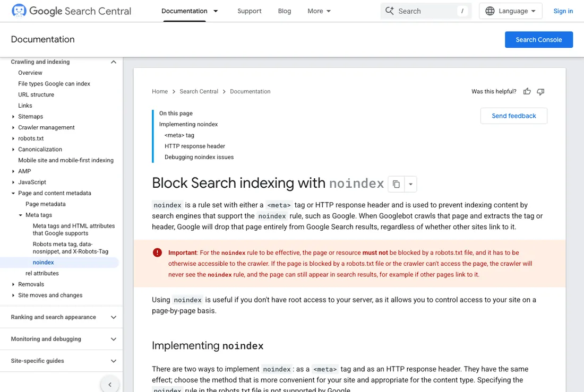Open the Support tab

249,11
